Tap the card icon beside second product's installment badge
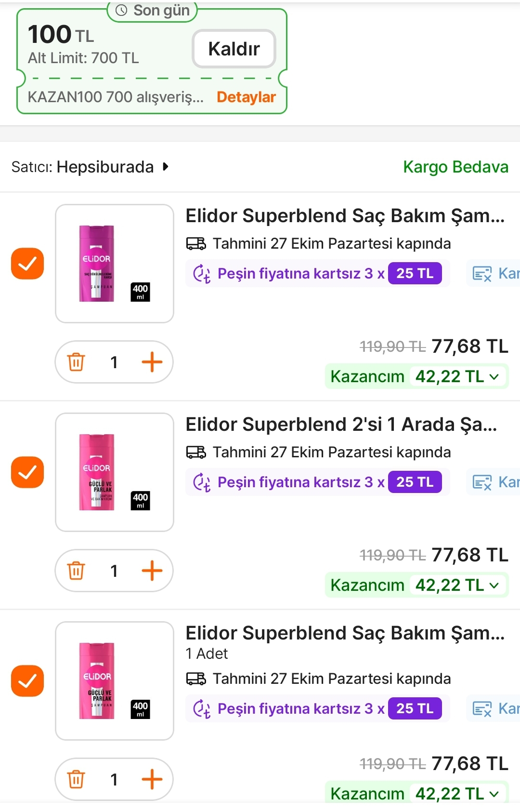520x812 pixels. (482, 482)
